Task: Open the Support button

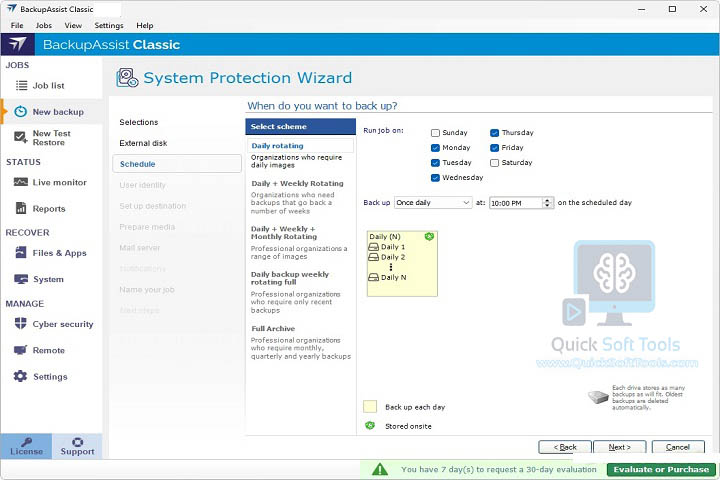Action: [77, 446]
